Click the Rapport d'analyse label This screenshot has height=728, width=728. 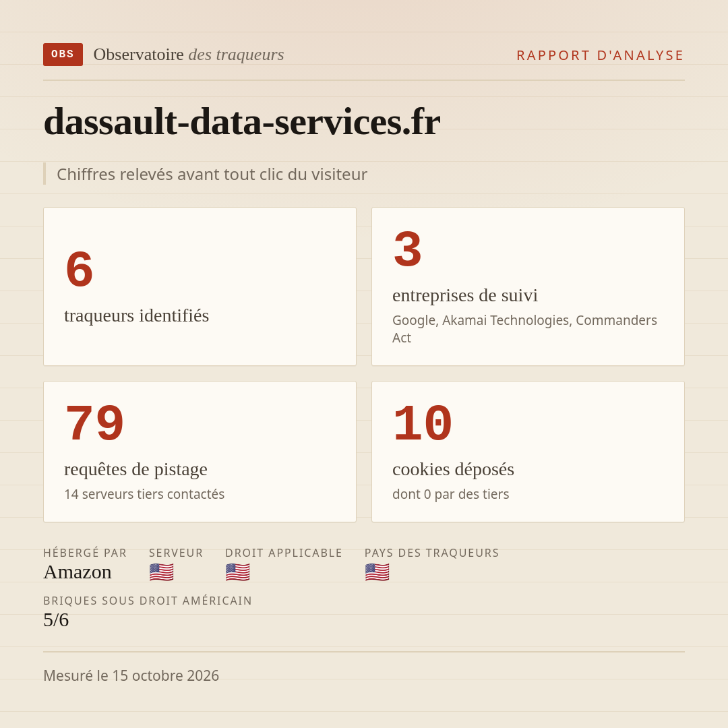pos(601,55)
